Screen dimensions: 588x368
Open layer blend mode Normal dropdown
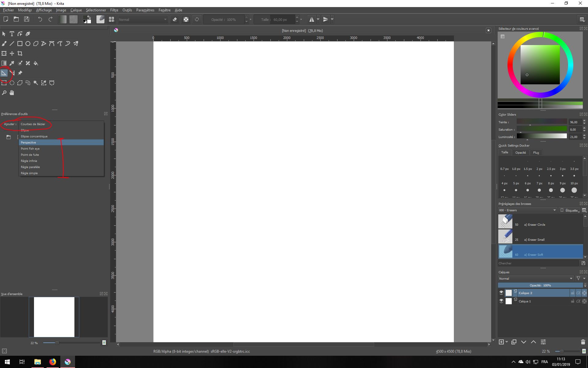[535, 278]
